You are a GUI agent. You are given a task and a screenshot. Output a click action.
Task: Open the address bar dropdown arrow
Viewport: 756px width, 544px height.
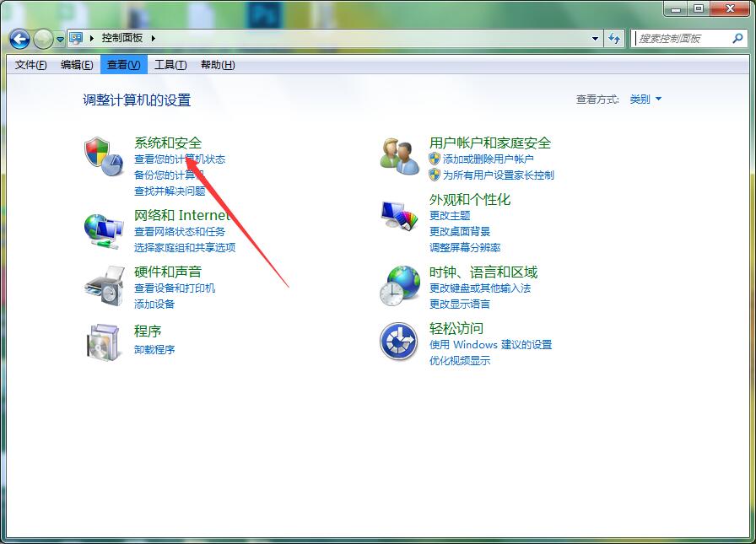(x=595, y=38)
